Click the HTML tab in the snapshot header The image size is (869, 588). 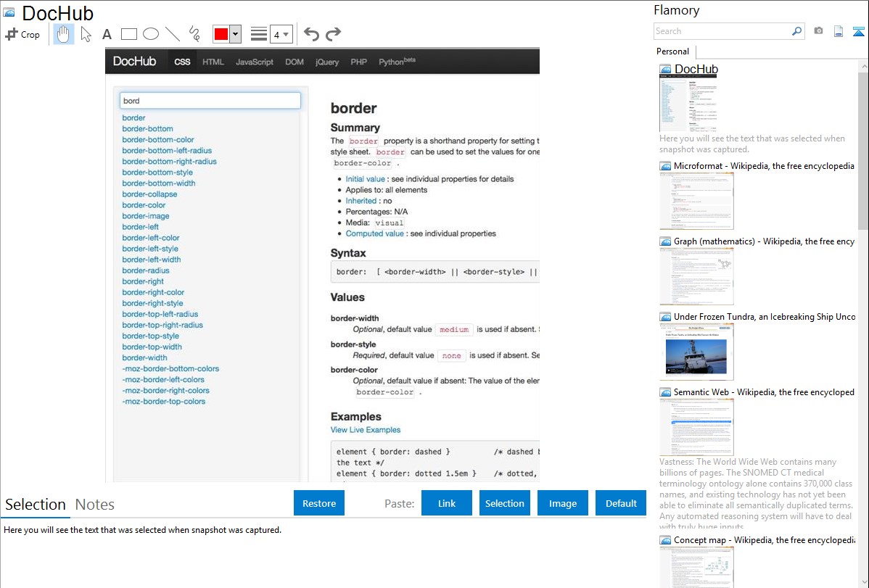point(213,62)
